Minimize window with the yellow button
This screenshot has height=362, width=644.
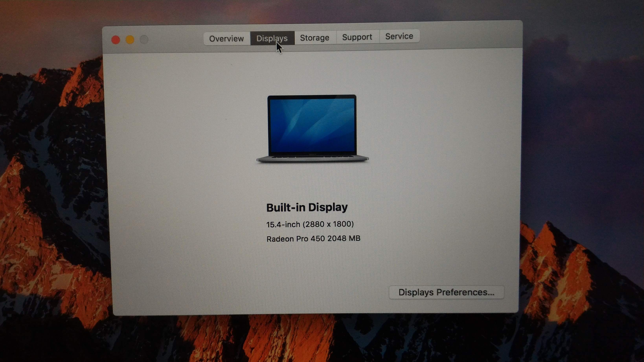(x=130, y=40)
